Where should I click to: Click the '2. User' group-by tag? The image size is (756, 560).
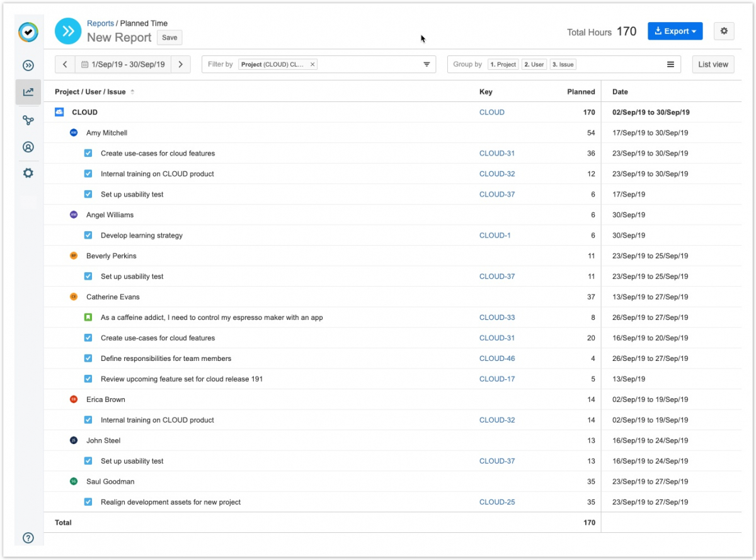point(534,64)
